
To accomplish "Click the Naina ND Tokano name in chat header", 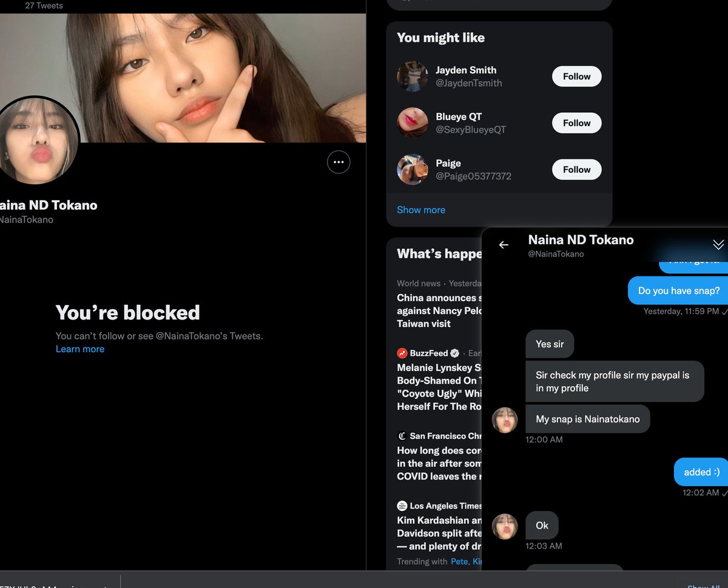I will [581, 240].
